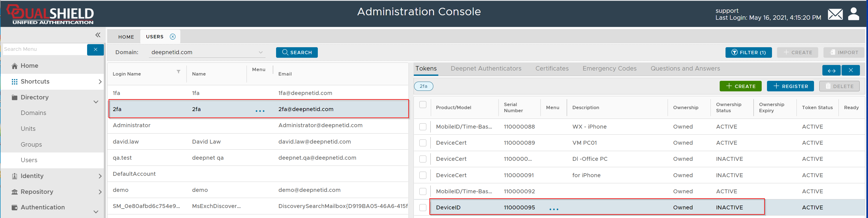Screen dimensions: 868x218
Task: Click the Login Name column filter icon
Action: pos(178,72)
